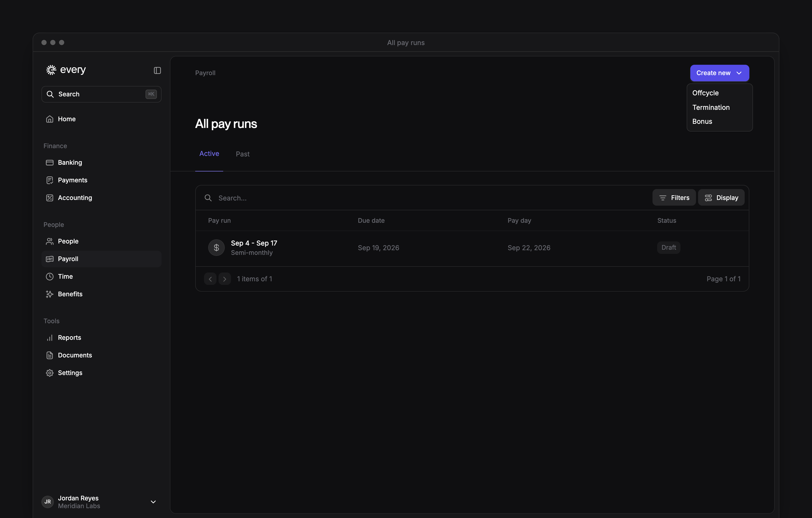This screenshot has height=518, width=812.
Task: Click the Time clock icon
Action: coord(49,277)
